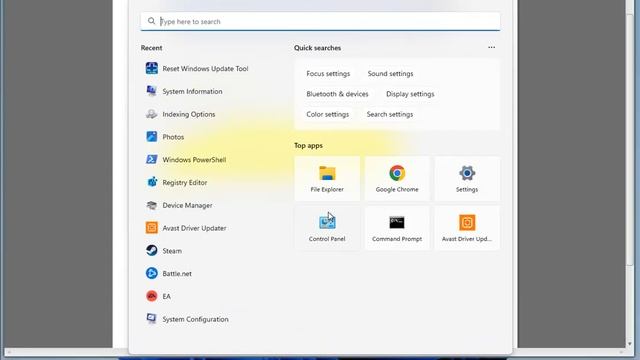Click the 'Photos' label text
This screenshot has height=360, width=640.
click(173, 137)
